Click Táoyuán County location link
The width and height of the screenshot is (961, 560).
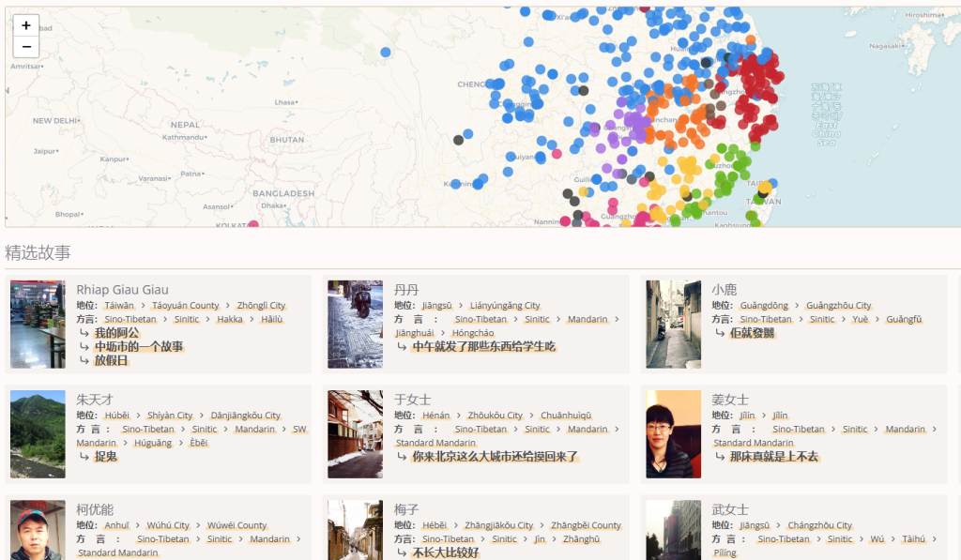[185, 305]
